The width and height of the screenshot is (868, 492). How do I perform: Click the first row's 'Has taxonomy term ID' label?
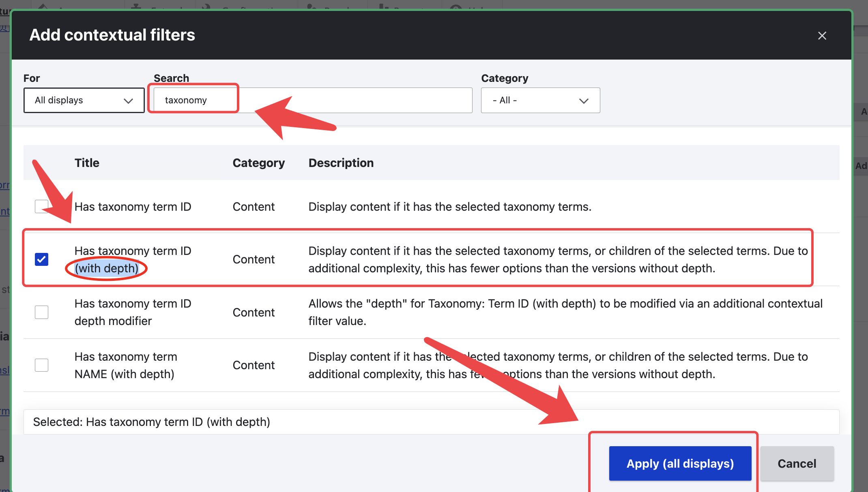point(133,207)
